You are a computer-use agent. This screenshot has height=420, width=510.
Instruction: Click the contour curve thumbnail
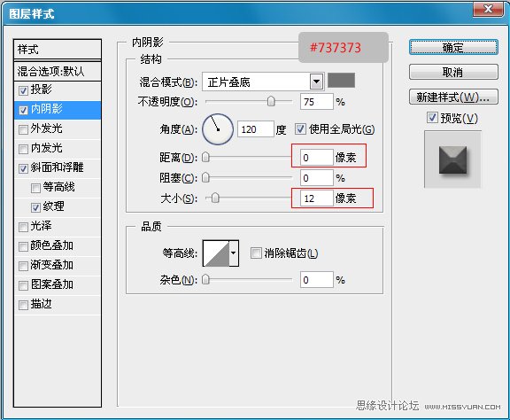pos(216,253)
